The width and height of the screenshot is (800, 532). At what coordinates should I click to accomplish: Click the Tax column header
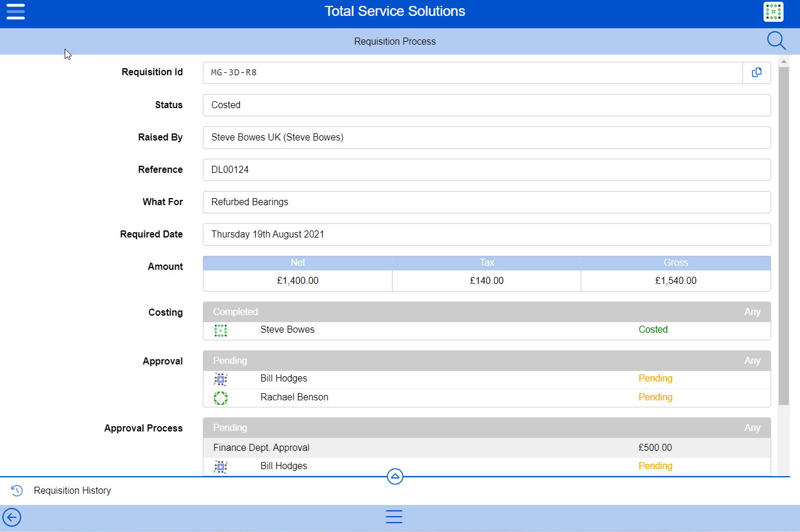(487, 263)
